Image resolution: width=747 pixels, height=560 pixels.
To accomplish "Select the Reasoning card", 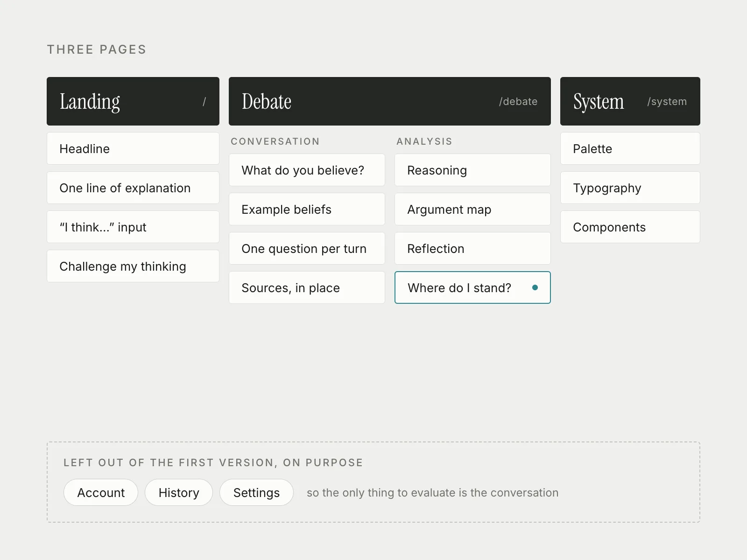I will pyautogui.click(x=472, y=170).
